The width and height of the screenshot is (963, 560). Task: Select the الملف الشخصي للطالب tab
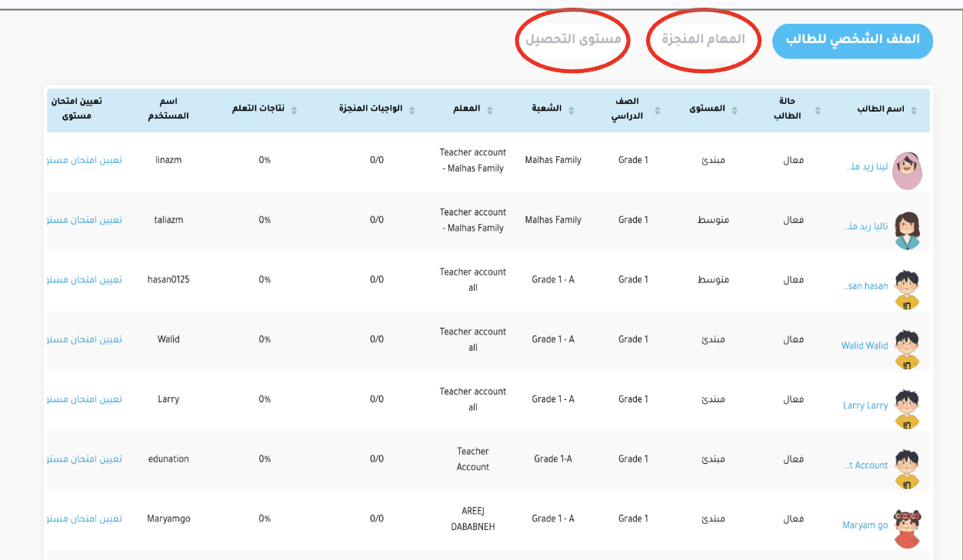pos(852,41)
